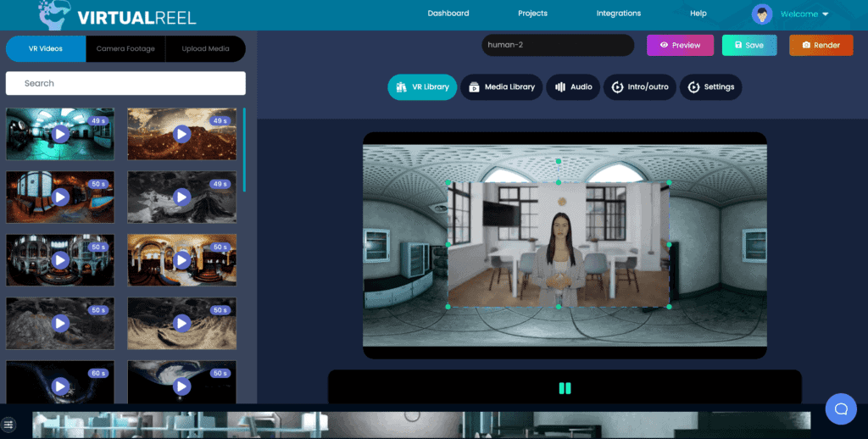
Task: Select the woman presenter overlay video
Action: click(559, 245)
